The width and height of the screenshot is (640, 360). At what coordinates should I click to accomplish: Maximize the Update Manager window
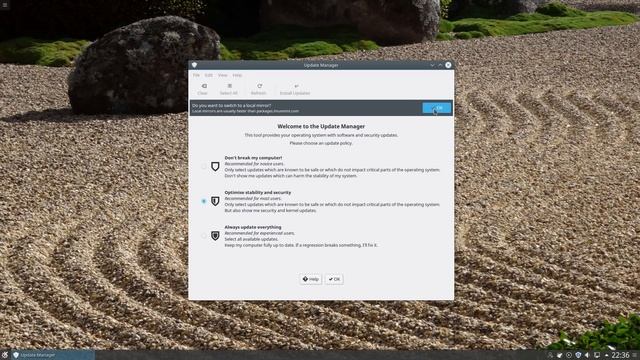[440, 65]
